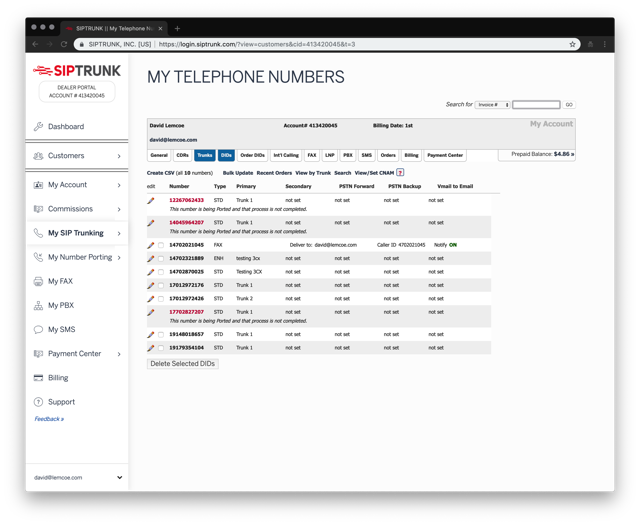Focus the Search for text field
640x525 pixels.
coord(536,105)
